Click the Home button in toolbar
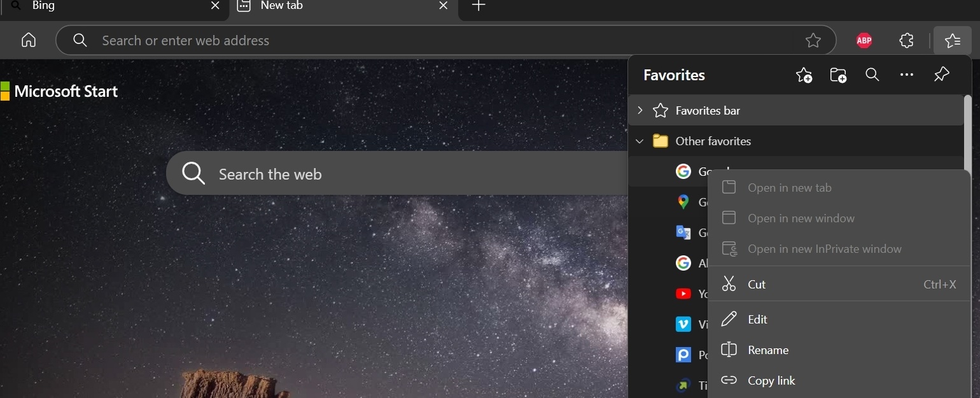 [x=29, y=40]
